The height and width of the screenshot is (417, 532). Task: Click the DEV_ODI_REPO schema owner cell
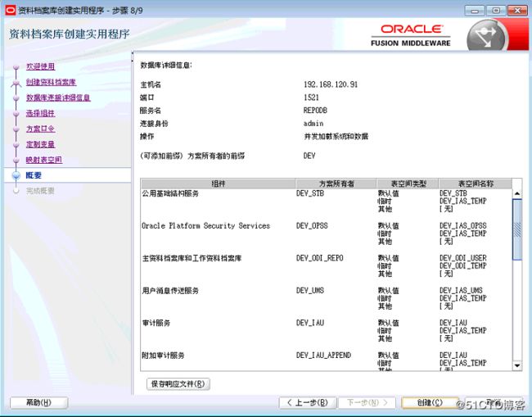[x=320, y=258]
